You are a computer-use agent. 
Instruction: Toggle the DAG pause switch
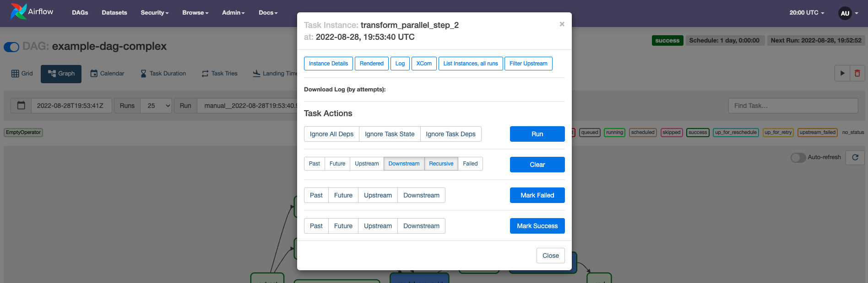(11, 47)
